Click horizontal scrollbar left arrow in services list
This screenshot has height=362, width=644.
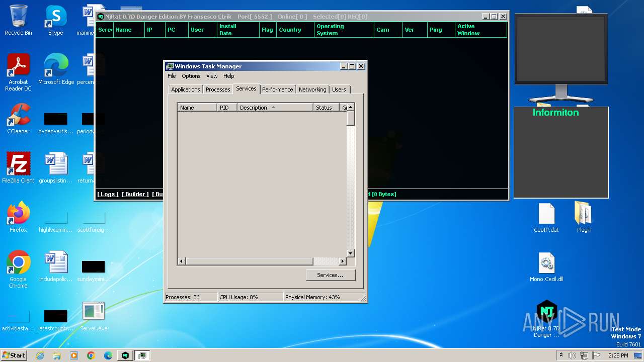coord(182,261)
